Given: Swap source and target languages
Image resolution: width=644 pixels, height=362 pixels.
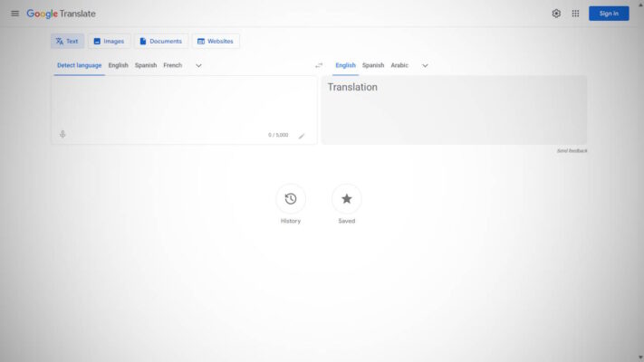Looking at the screenshot, I should point(319,66).
